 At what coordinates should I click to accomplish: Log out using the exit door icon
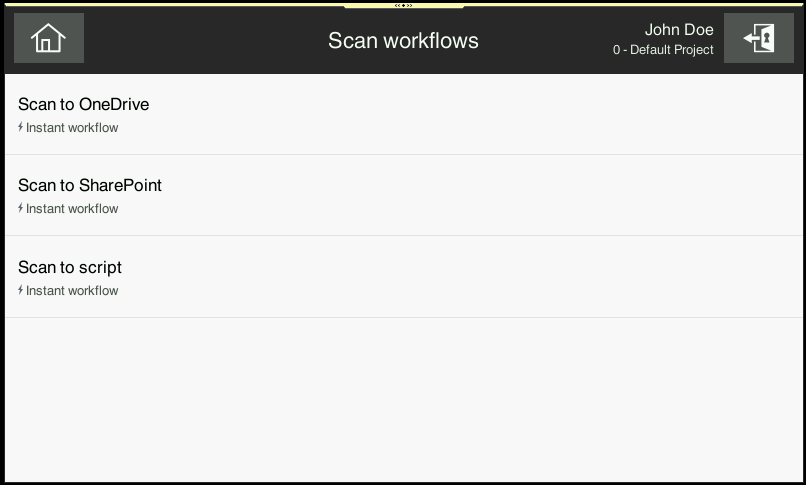point(758,39)
